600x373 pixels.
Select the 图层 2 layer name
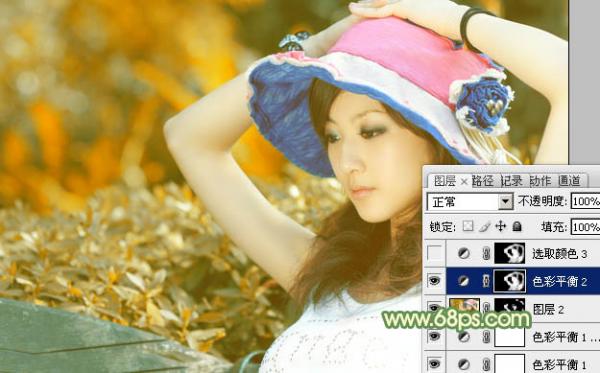tap(548, 309)
